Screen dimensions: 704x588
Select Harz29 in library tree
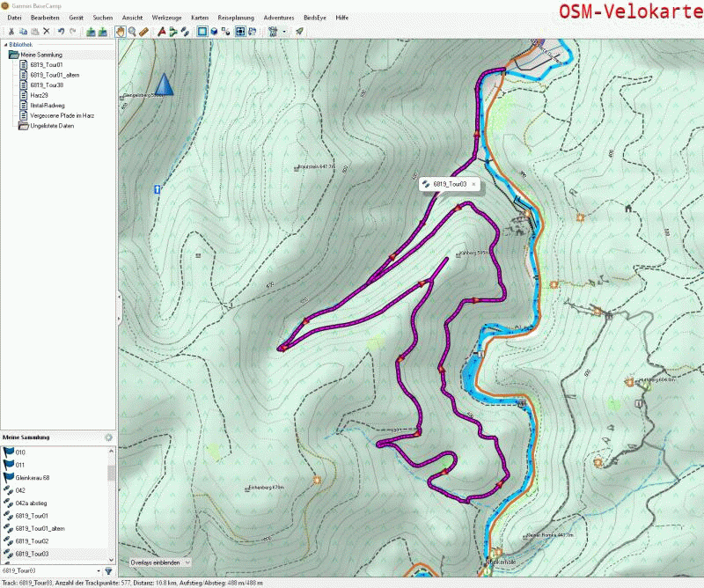(39, 95)
